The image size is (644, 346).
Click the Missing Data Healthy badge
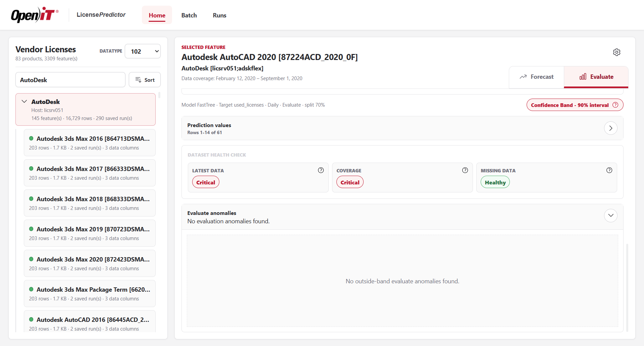coord(495,182)
